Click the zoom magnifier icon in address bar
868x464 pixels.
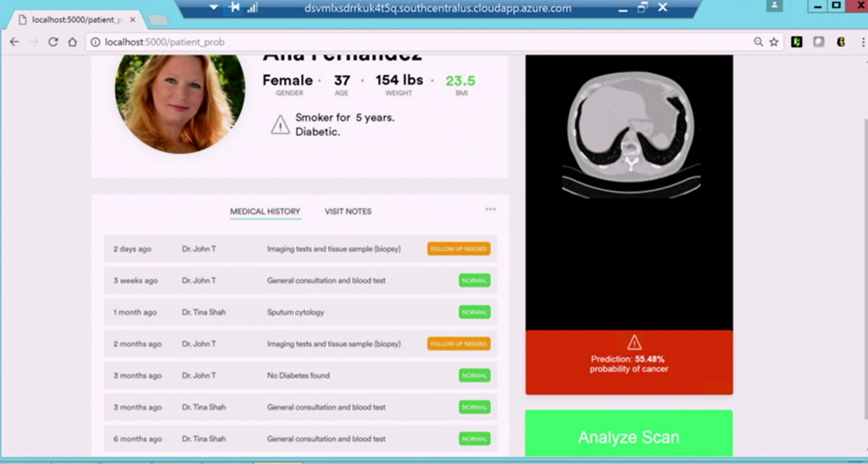pyautogui.click(x=759, y=42)
